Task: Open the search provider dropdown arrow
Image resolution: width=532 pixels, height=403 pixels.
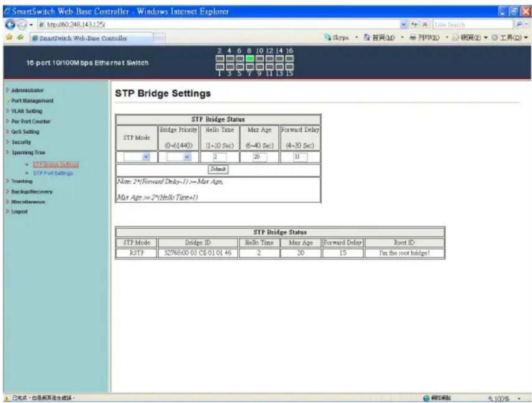Action: pos(526,24)
